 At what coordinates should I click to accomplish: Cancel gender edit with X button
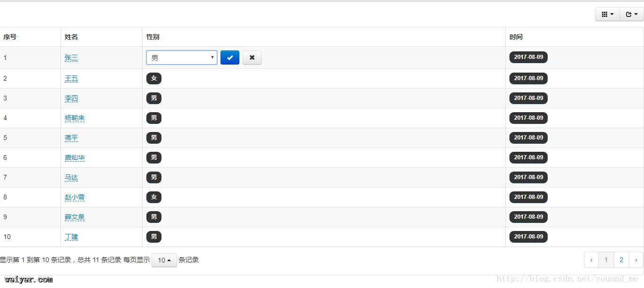coord(252,58)
